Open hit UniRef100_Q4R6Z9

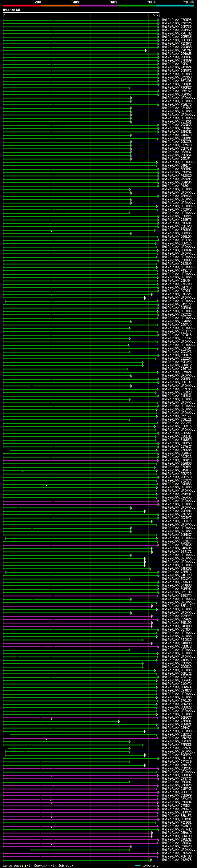pos(177,135)
